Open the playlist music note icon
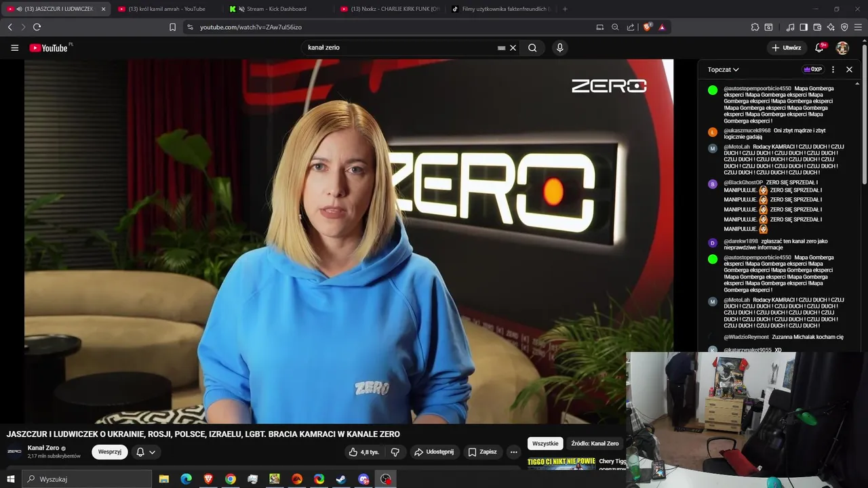The width and height of the screenshot is (868, 488). pos(790,27)
